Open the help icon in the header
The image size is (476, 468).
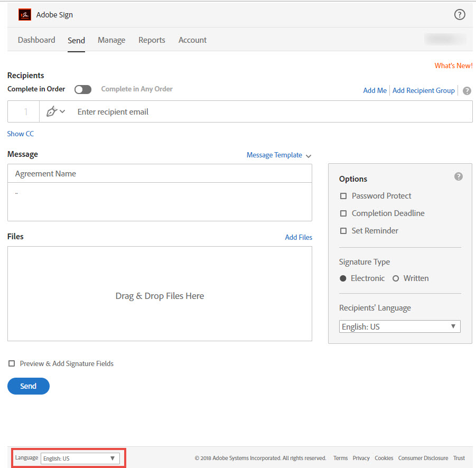coord(459,15)
